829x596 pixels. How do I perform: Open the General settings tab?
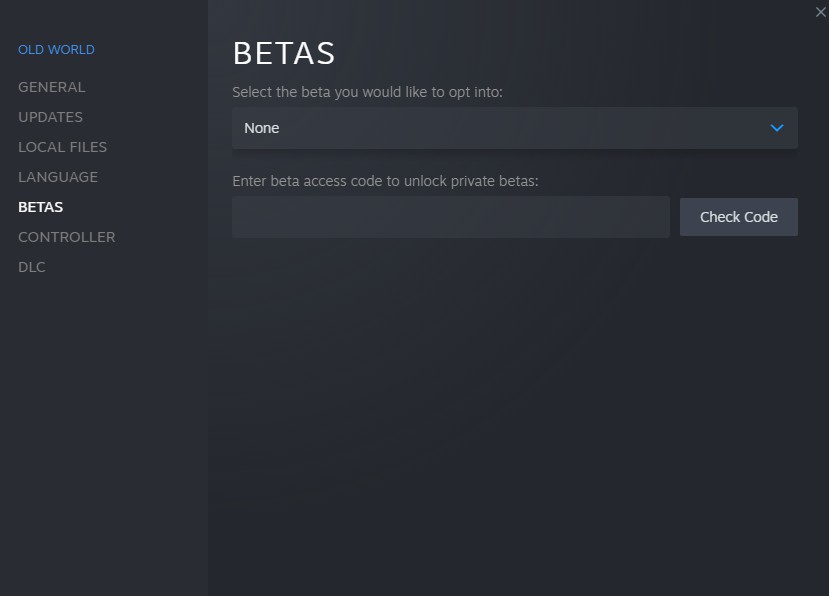click(x=52, y=87)
